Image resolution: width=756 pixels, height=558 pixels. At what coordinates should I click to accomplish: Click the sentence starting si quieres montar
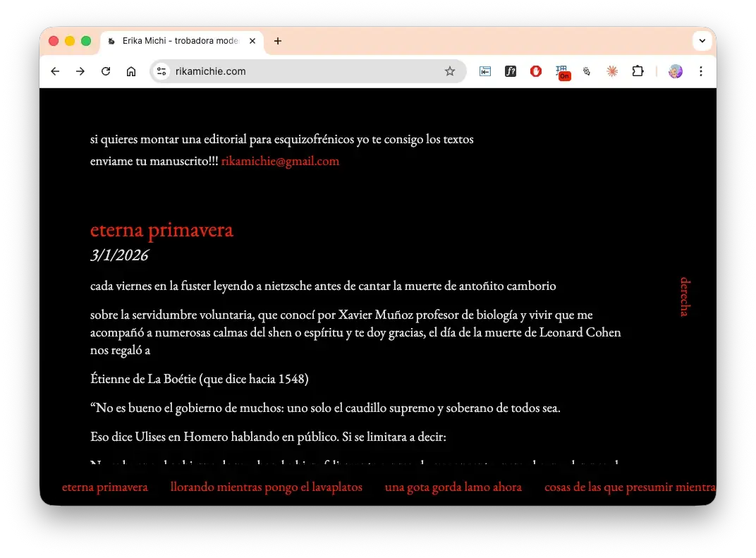[281, 140]
